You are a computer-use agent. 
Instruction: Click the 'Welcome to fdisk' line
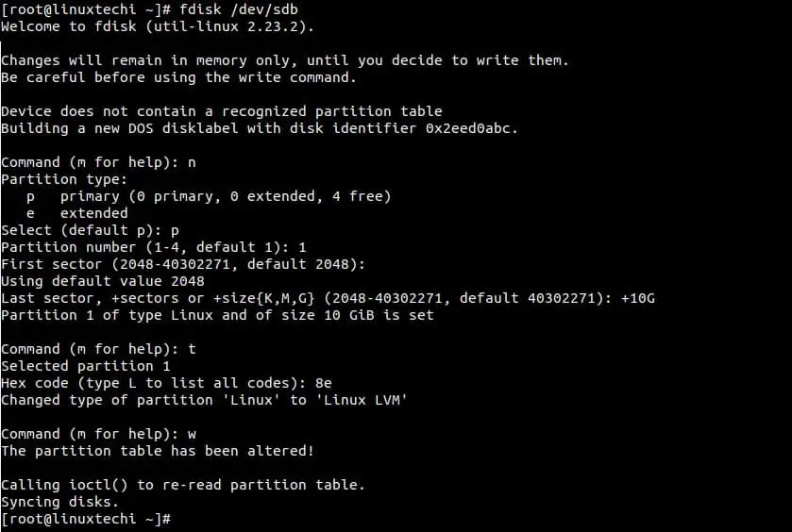pos(158,26)
